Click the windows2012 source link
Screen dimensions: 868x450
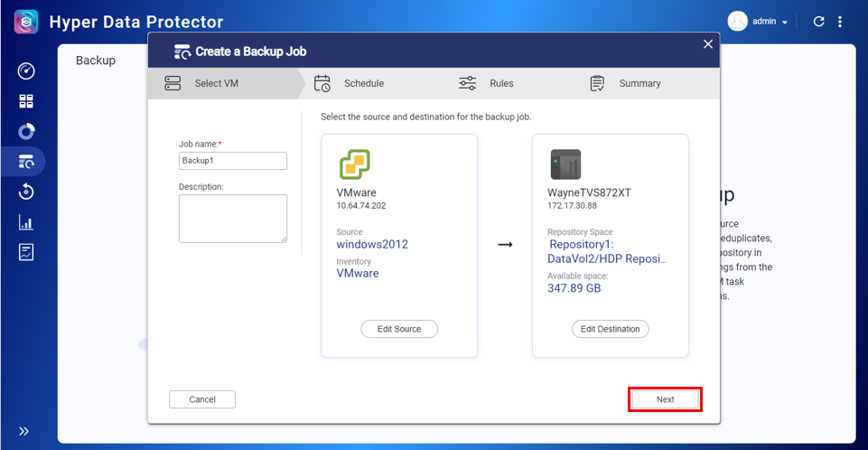click(x=372, y=244)
